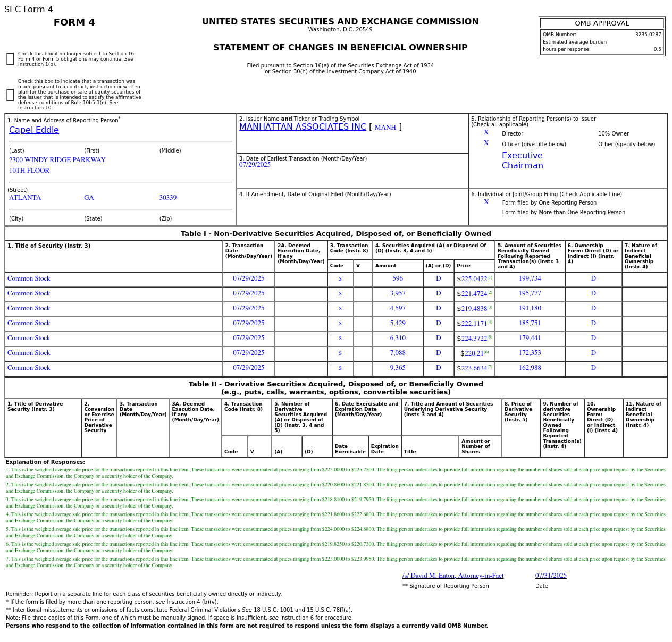
Task: Click the price 223.6634
Action: (x=474, y=368)
